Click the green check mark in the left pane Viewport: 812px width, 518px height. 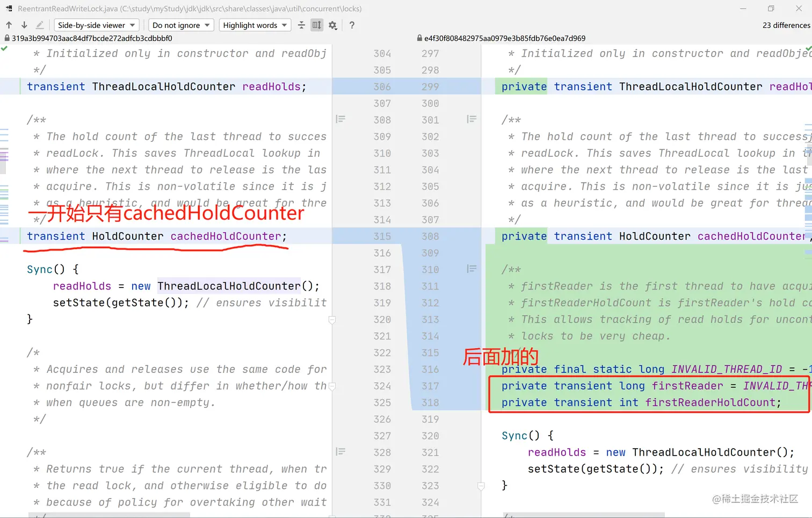(x=4, y=49)
